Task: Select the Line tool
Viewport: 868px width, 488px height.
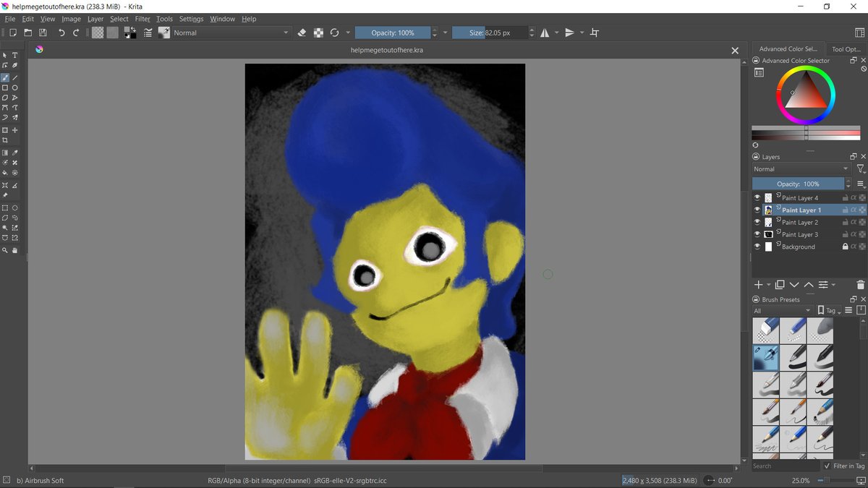Action: tap(14, 77)
